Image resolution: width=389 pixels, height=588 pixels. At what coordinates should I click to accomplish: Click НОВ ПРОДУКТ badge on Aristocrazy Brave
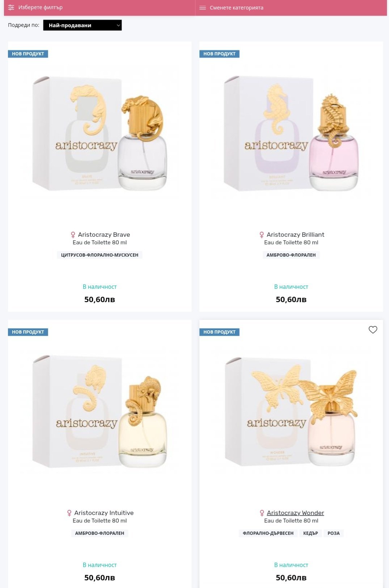(x=28, y=54)
